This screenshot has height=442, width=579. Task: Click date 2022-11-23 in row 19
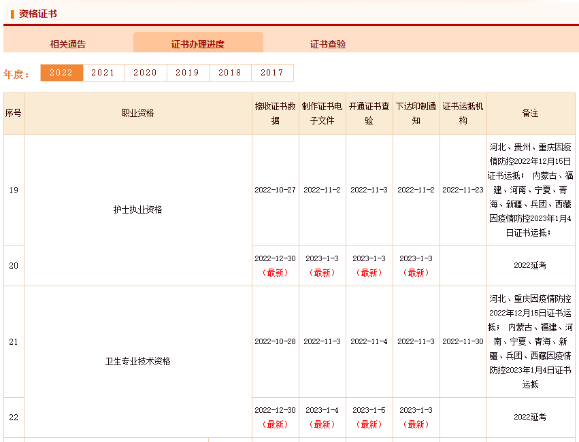[x=463, y=190]
